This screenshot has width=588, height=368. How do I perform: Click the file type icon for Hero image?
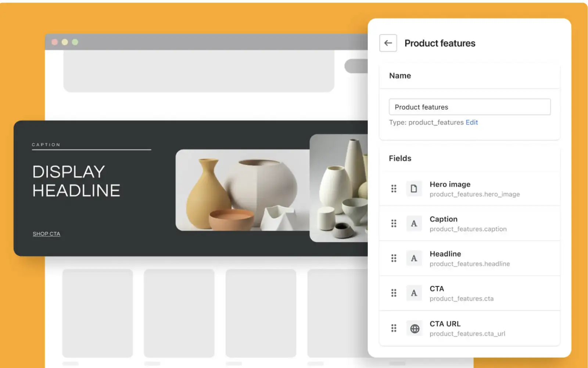pyautogui.click(x=414, y=189)
